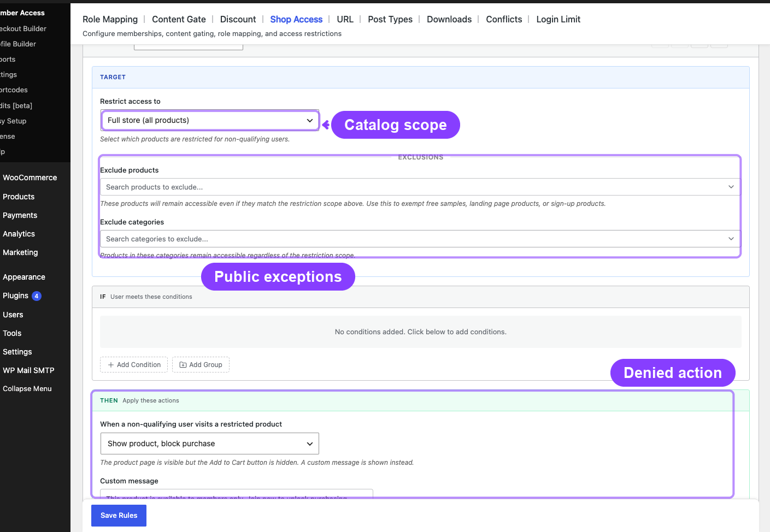Expand the Exclude products dropdown chevron
This screenshot has height=532, width=770.
(x=731, y=187)
